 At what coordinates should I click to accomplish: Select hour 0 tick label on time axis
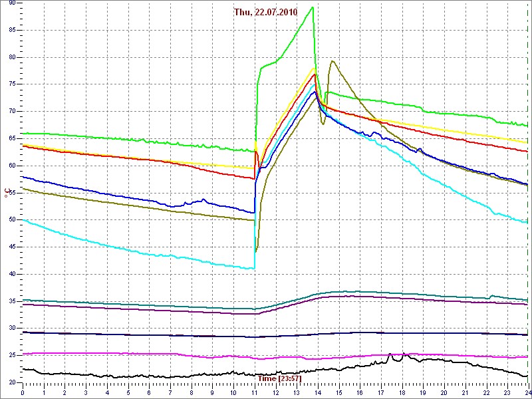[x=23, y=392]
